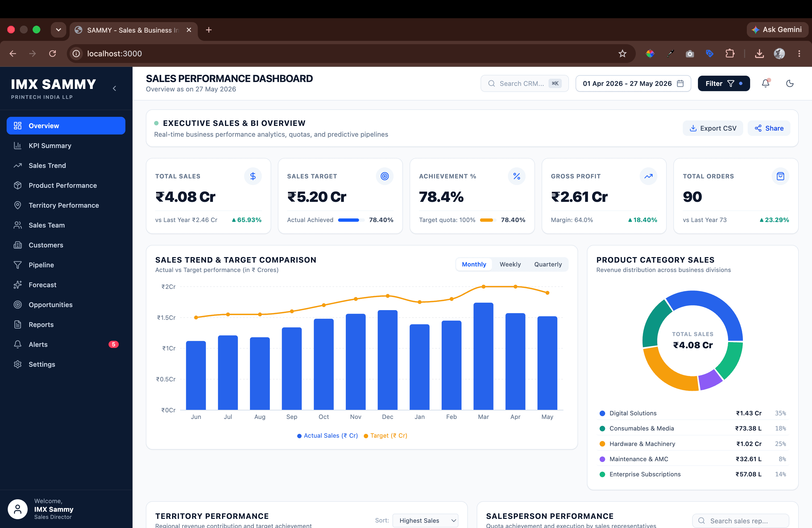Open the date range picker 01 Apr 2026
The image size is (812, 528).
(633, 84)
